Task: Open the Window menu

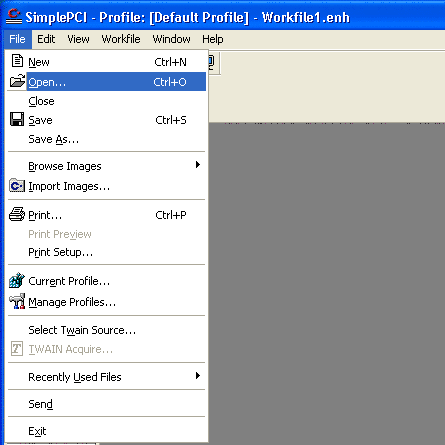Action: [171, 39]
